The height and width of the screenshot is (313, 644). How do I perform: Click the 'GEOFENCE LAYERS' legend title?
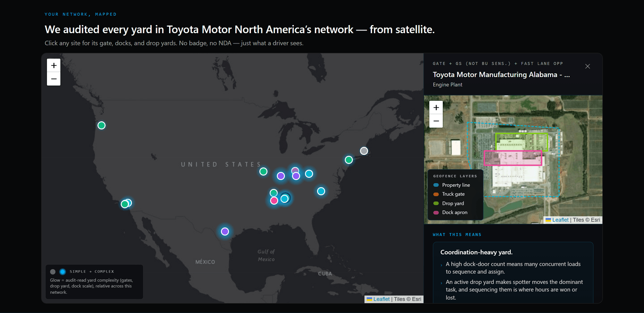(x=455, y=176)
